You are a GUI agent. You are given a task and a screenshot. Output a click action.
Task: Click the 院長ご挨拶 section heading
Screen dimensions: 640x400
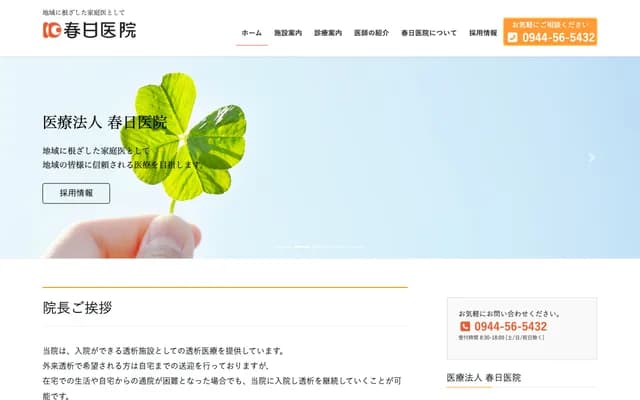77,308
